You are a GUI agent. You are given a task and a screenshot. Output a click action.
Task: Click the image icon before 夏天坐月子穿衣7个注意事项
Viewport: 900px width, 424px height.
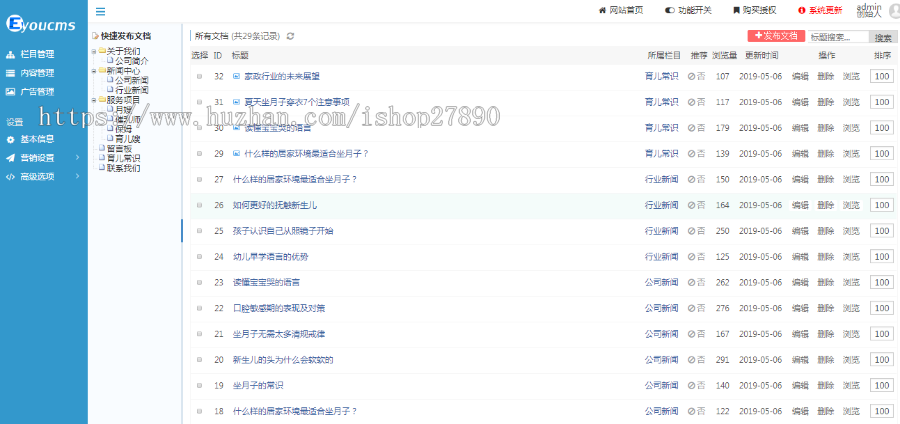pyautogui.click(x=236, y=102)
